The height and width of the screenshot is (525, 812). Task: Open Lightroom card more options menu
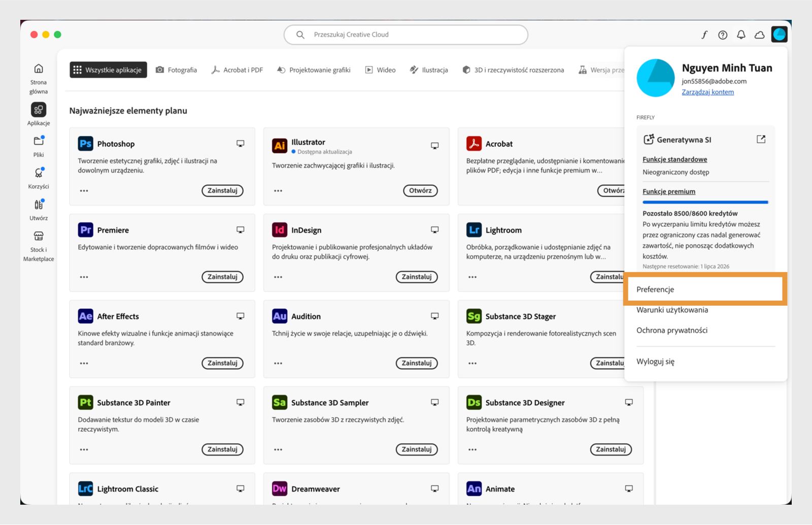click(x=472, y=277)
